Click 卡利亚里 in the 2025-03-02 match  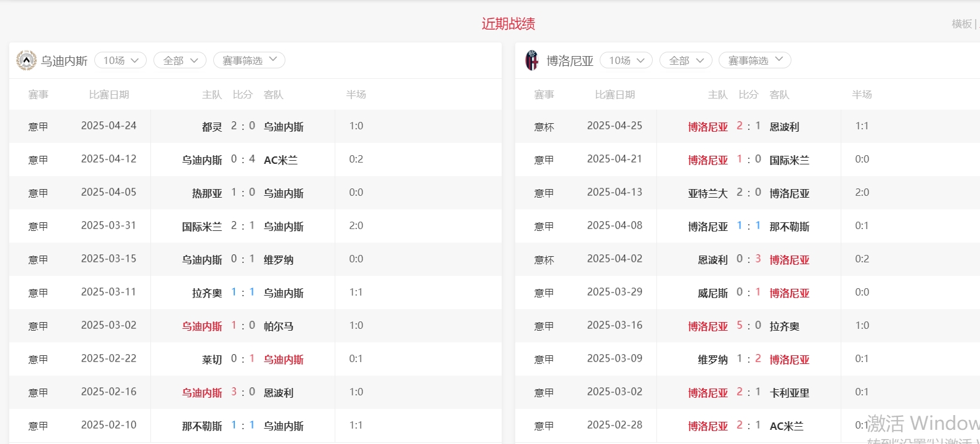point(789,393)
